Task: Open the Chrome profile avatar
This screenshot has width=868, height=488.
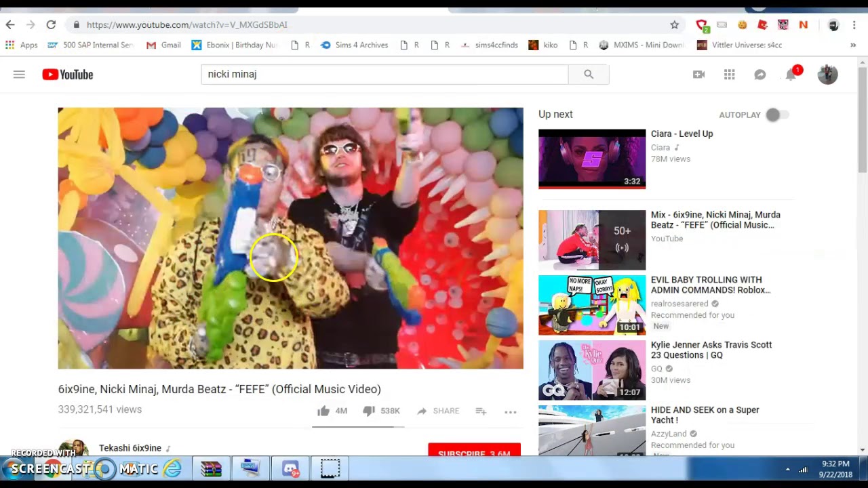Action: (833, 25)
